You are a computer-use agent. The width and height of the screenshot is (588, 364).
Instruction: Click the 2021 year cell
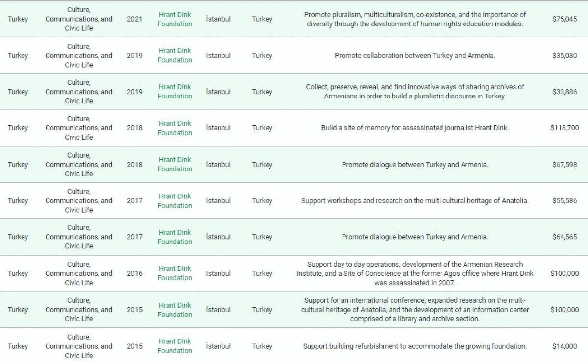134,19
